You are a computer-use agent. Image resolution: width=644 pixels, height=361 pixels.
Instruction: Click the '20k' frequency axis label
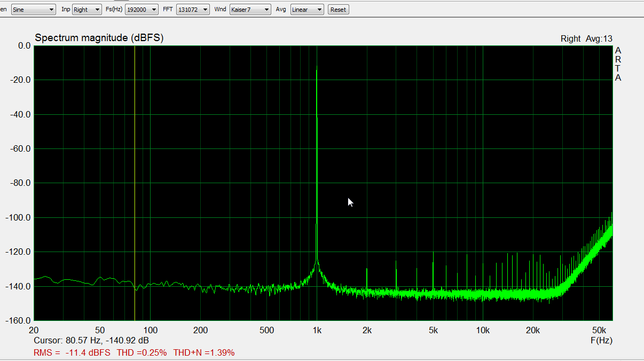coord(533,330)
